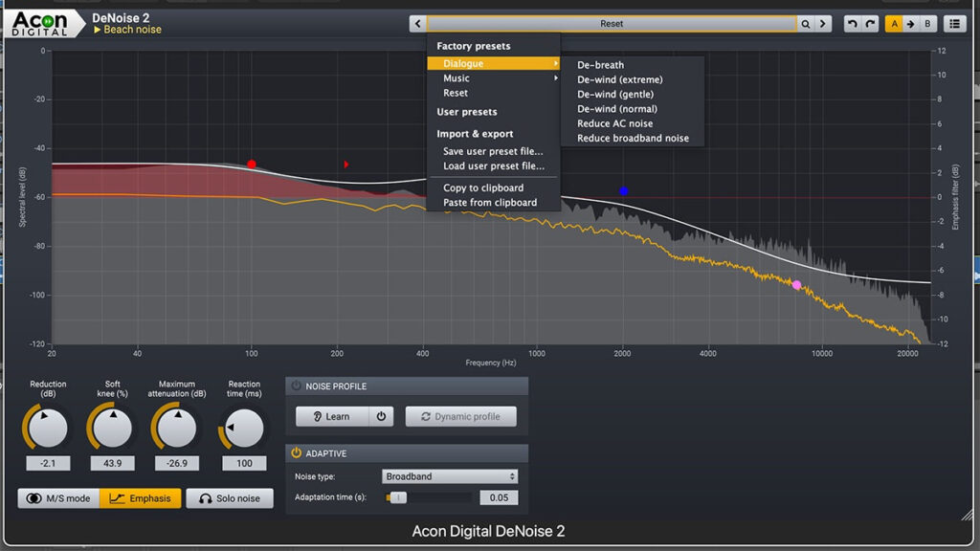980x551 pixels.
Task: Copy setting A to B arrow
Action: coord(911,24)
